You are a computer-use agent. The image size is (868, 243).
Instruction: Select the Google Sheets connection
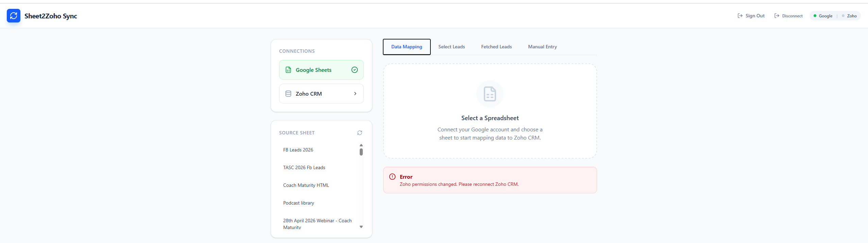tap(321, 70)
